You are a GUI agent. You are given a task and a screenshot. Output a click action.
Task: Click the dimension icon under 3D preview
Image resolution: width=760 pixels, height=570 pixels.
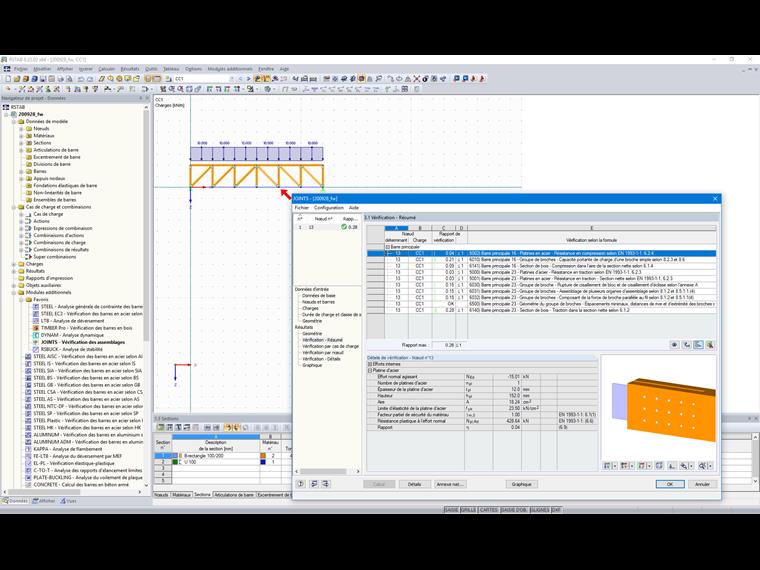point(671,466)
